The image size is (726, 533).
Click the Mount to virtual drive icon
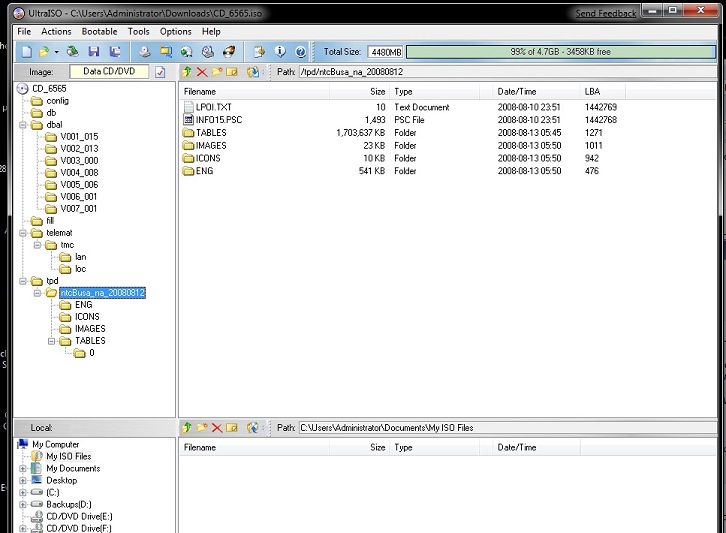[208, 51]
